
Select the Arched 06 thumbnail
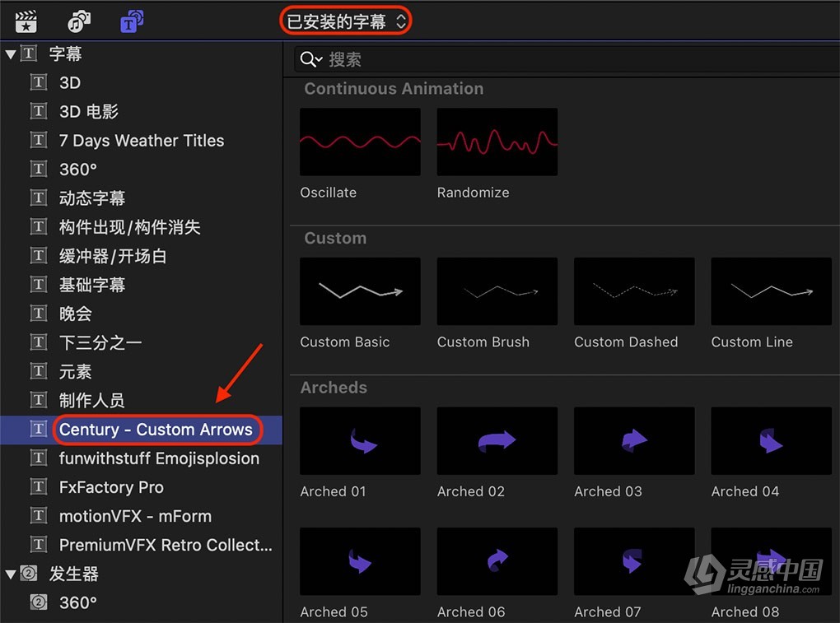497,561
